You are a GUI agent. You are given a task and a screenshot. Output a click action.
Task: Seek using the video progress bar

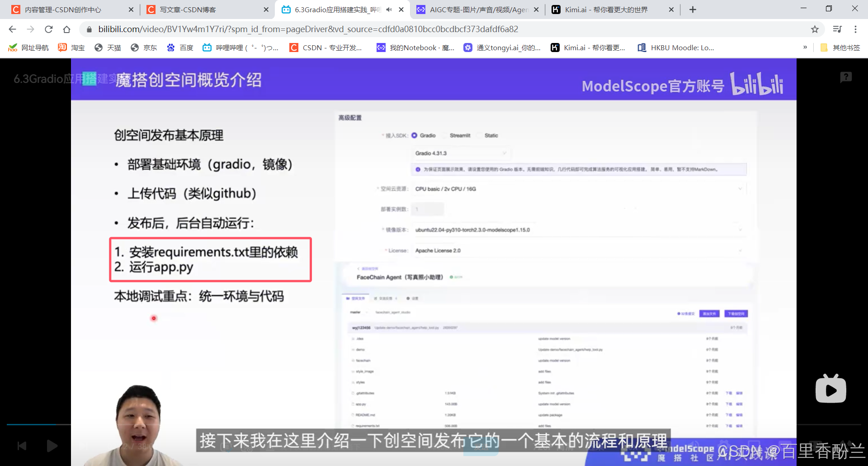(434, 424)
